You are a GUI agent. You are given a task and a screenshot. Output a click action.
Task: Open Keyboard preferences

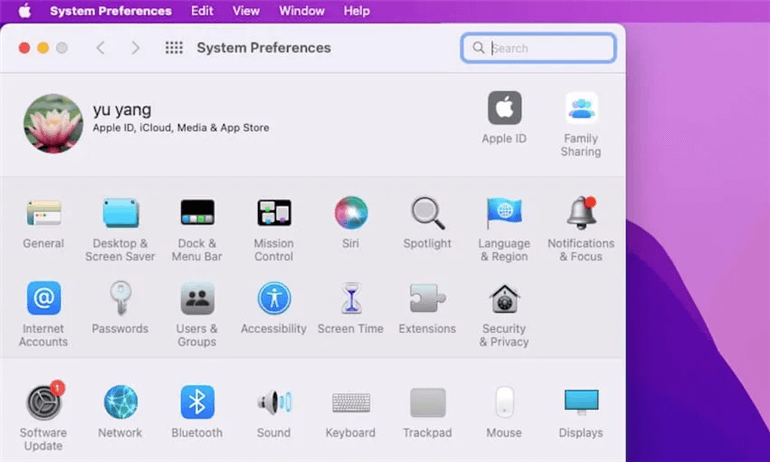tap(351, 403)
